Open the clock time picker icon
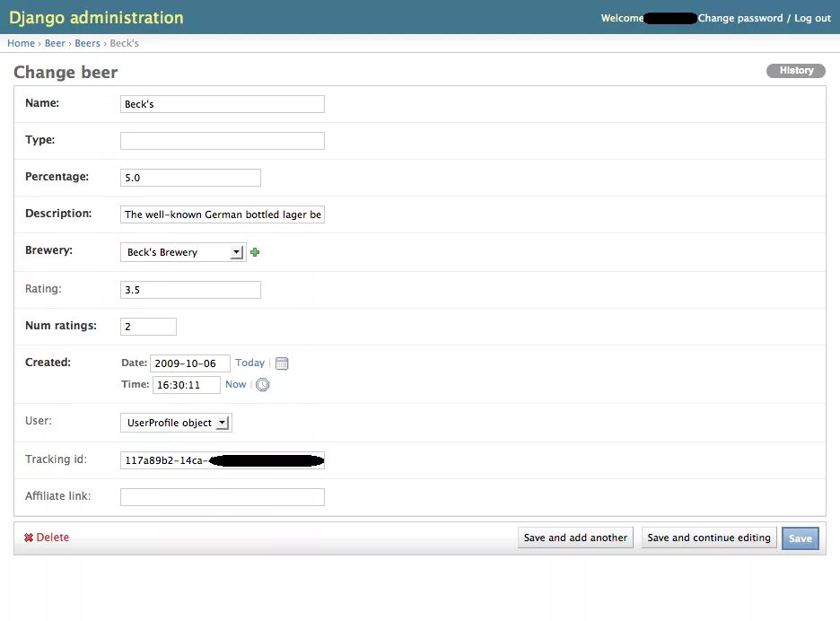 coord(262,385)
